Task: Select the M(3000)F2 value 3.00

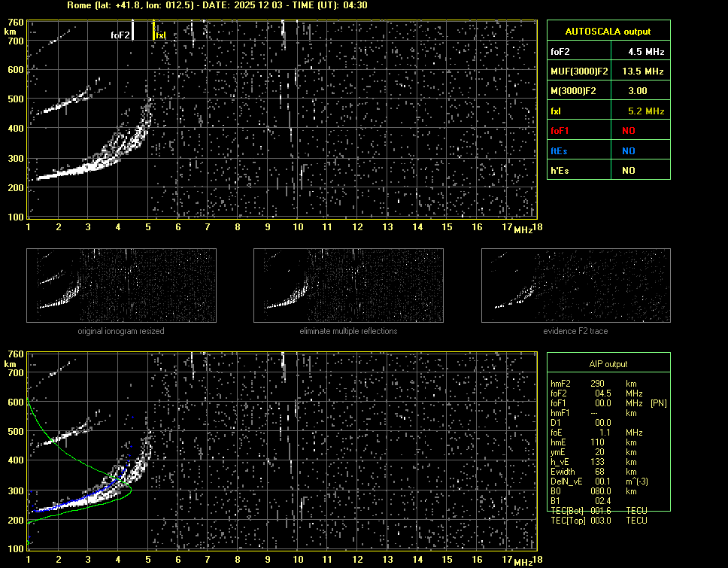Action: point(639,91)
